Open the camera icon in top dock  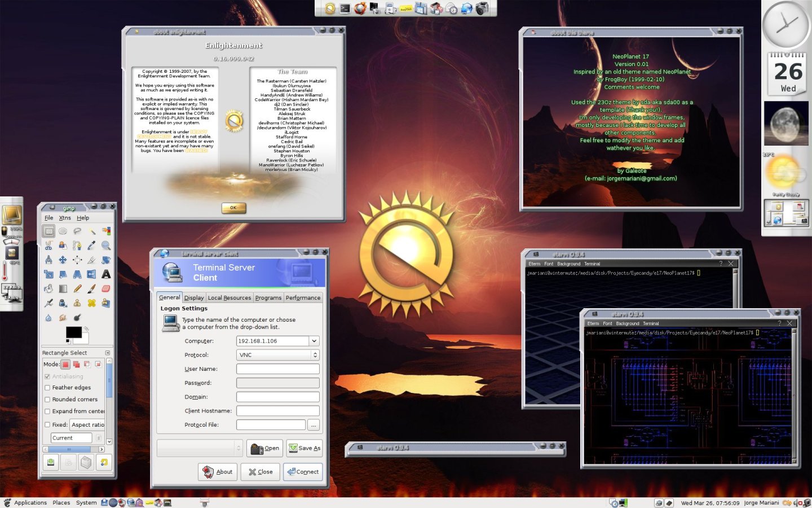click(x=482, y=8)
